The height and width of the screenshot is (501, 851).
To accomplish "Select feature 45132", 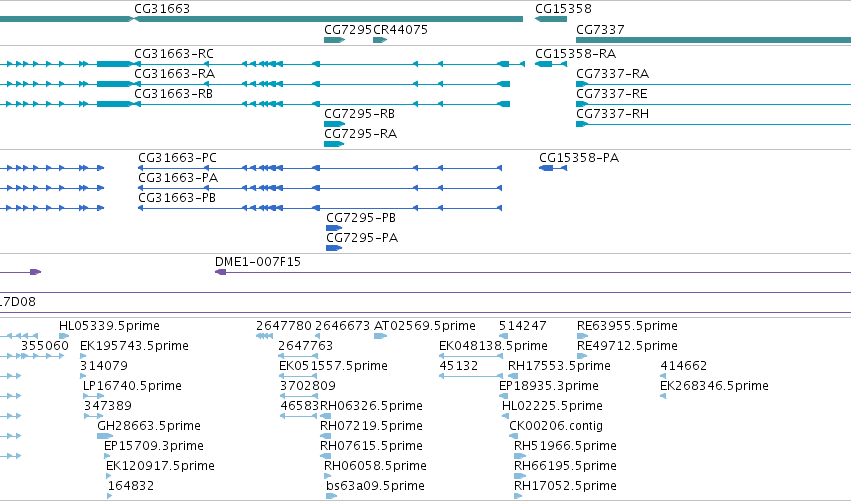I will tap(459, 366).
